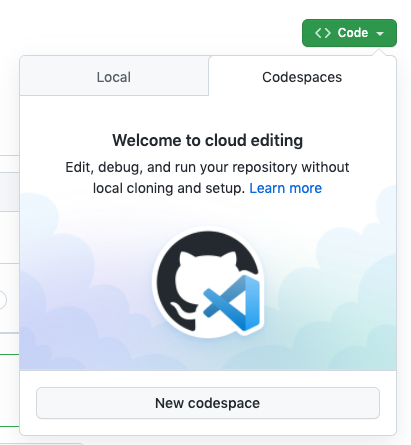Switch to the Local tab

coord(114,76)
